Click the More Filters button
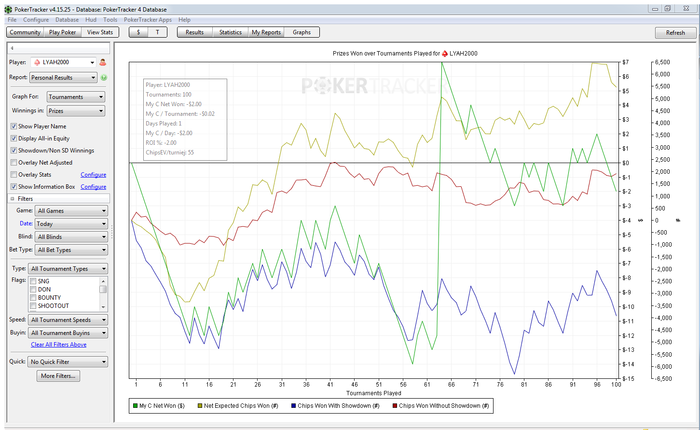This screenshot has width=700, height=430. tap(58, 376)
